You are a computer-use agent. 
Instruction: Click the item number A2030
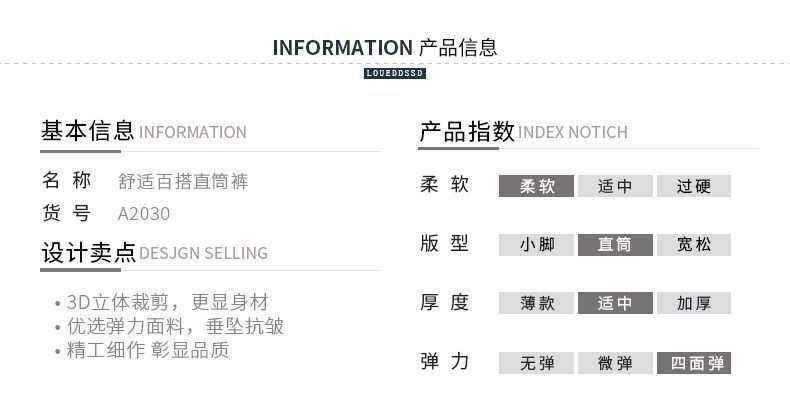(x=144, y=213)
